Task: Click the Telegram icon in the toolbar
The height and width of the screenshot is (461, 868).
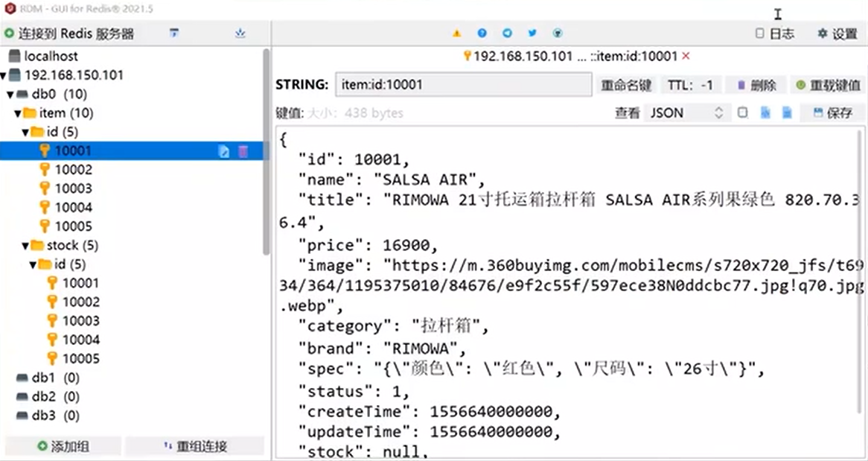Action: point(507,34)
